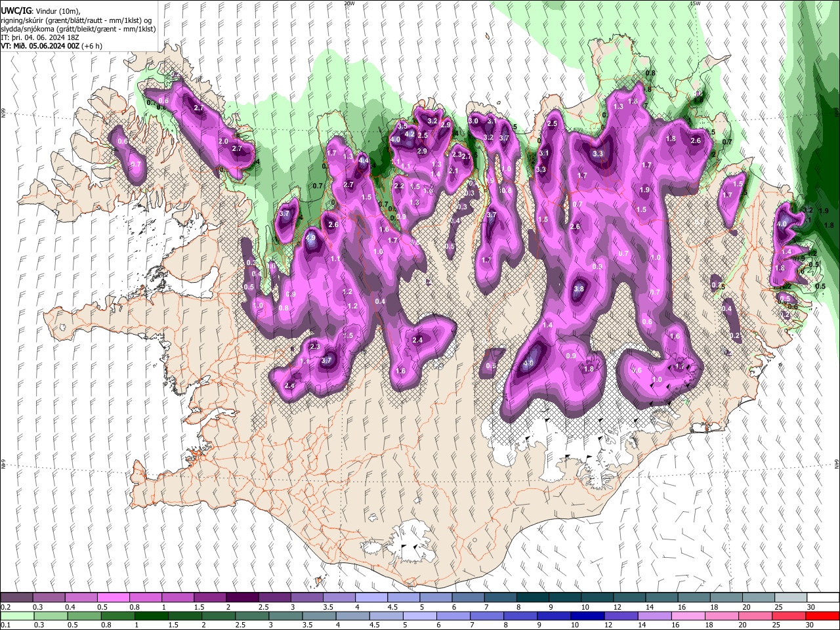Click the 2.4 value in the central highlands

[x=417, y=340]
